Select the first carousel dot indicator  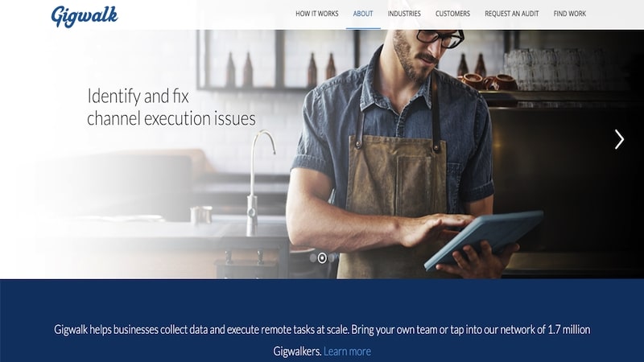pyautogui.click(x=313, y=257)
